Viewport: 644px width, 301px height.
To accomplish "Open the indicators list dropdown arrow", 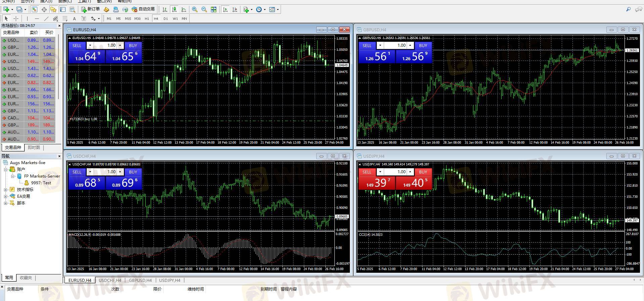I will (251, 9).
